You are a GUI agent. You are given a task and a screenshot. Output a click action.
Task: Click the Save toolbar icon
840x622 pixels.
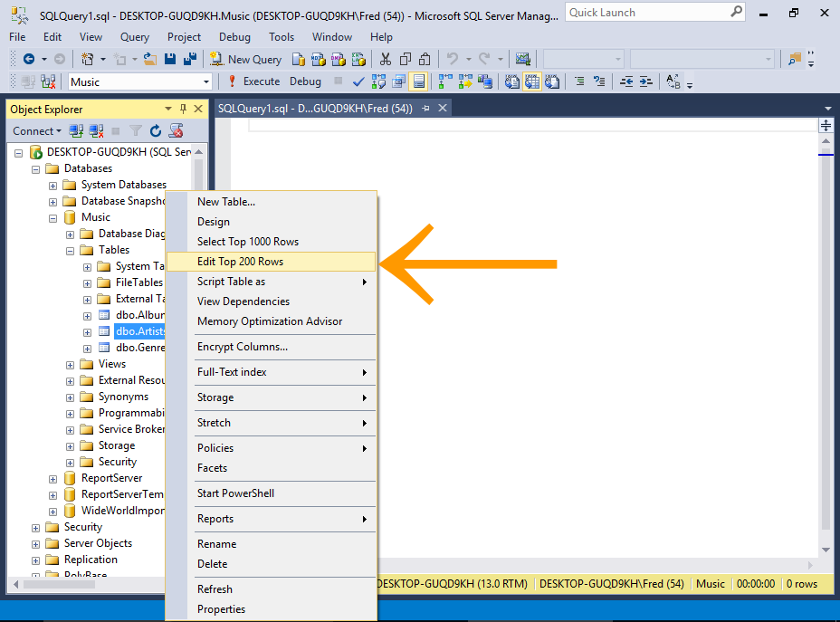(x=170, y=59)
